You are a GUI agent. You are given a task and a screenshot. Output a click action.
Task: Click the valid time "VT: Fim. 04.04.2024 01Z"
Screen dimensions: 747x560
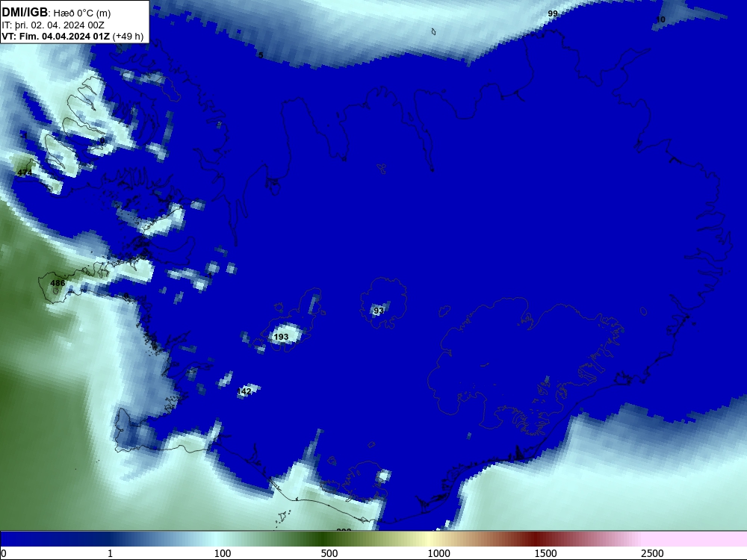56,37
